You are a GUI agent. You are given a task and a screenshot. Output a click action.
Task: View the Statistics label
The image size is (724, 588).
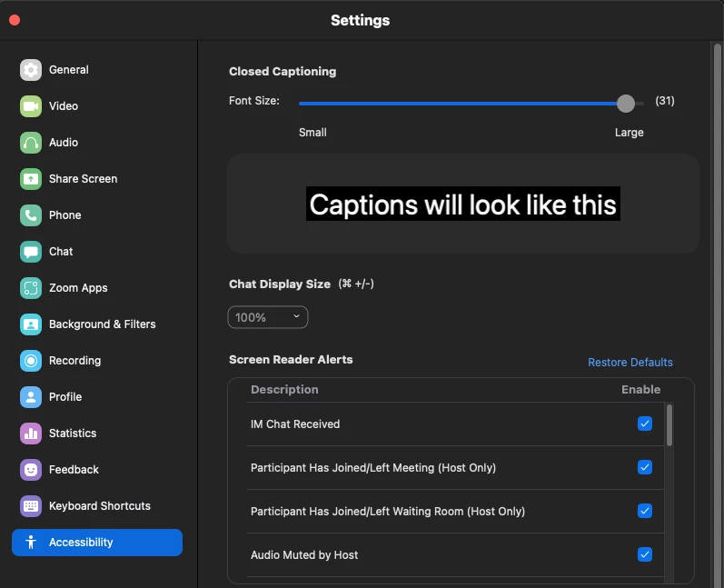point(73,434)
